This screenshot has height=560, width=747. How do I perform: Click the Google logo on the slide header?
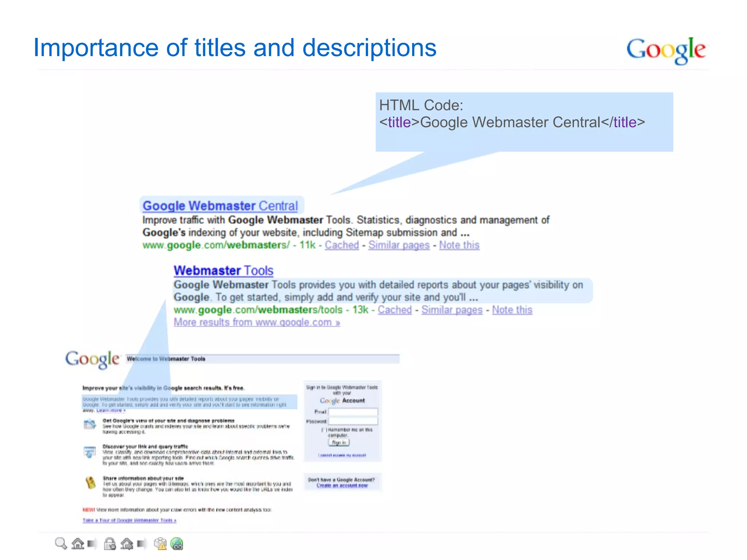coord(666,51)
